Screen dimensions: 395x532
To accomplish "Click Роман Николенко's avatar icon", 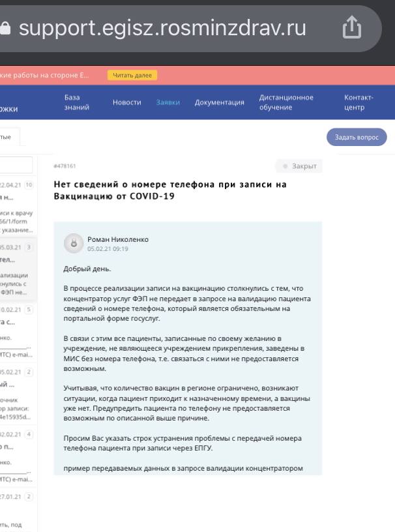I will coord(74,243).
